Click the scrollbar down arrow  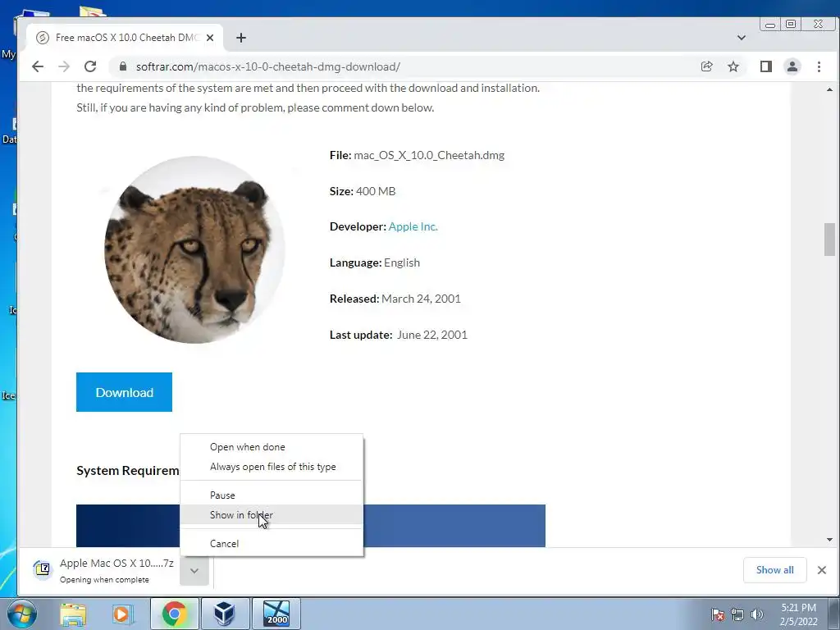coord(830,540)
